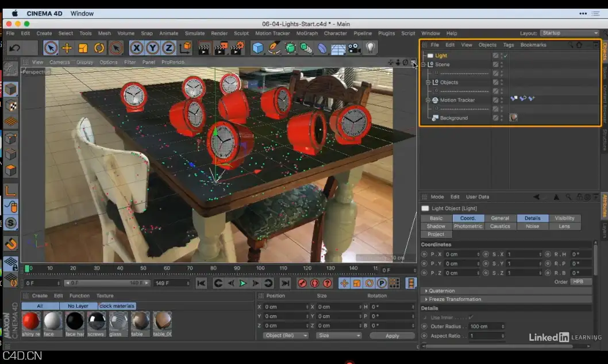Expand the Objects null hierarchy
608x364 pixels.
coord(428,82)
